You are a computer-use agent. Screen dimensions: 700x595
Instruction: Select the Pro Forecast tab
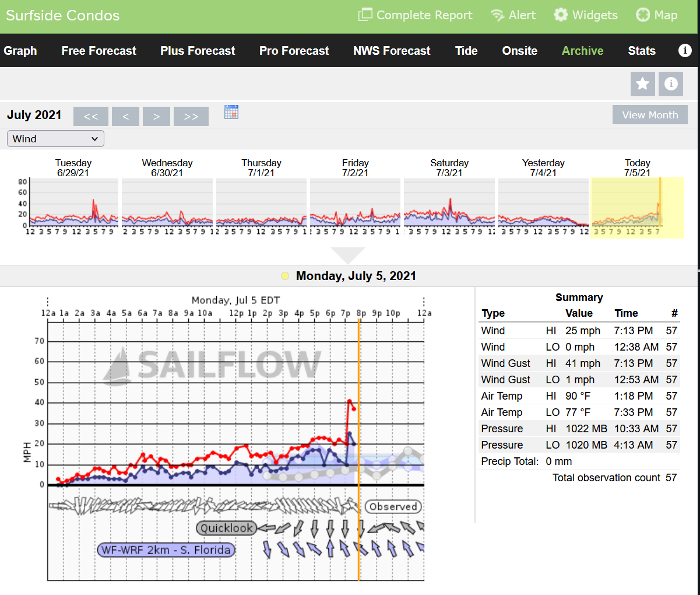coord(294,51)
